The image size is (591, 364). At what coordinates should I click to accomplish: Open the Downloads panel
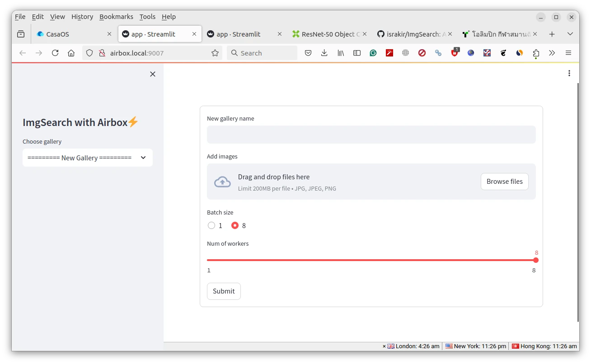pos(324,53)
